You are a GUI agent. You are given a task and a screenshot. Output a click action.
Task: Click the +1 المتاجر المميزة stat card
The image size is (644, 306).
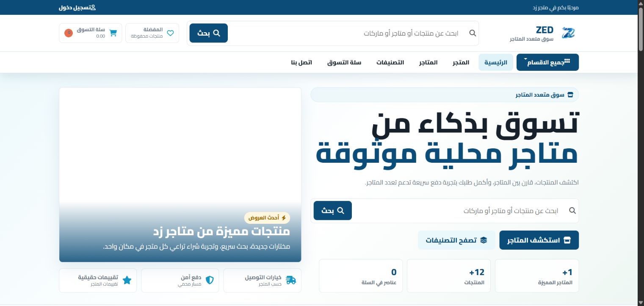coord(536,276)
